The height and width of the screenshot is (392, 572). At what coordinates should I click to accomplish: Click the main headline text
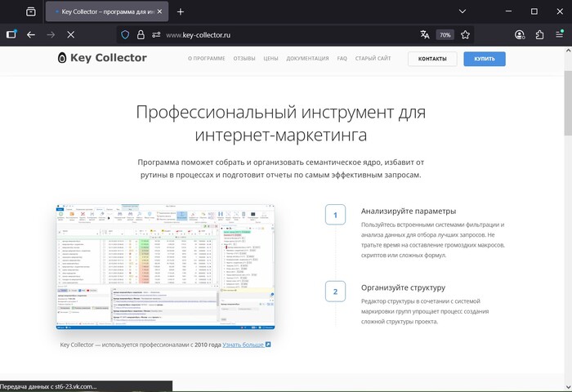click(x=280, y=123)
